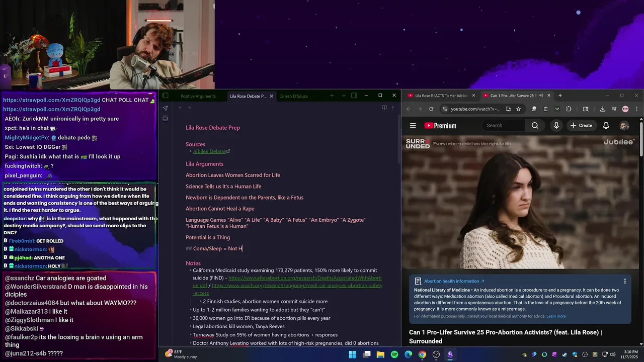Click the YouTube search magnifier button

pyautogui.click(x=535, y=125)
